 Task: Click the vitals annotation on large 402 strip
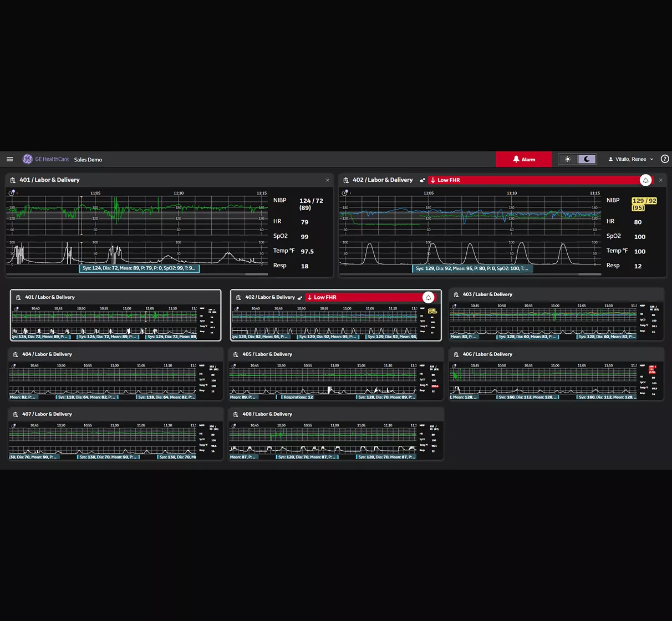473,268
